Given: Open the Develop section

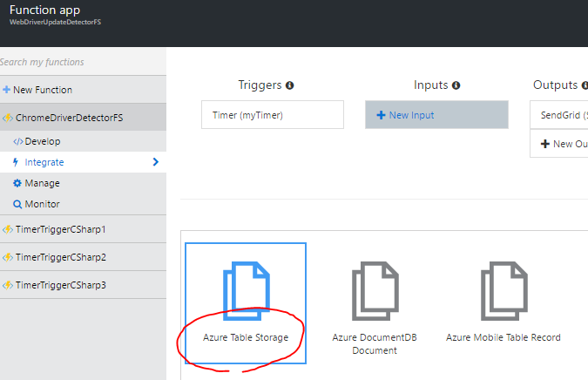Looking at the screenshot, I should (x=43, y=141).
